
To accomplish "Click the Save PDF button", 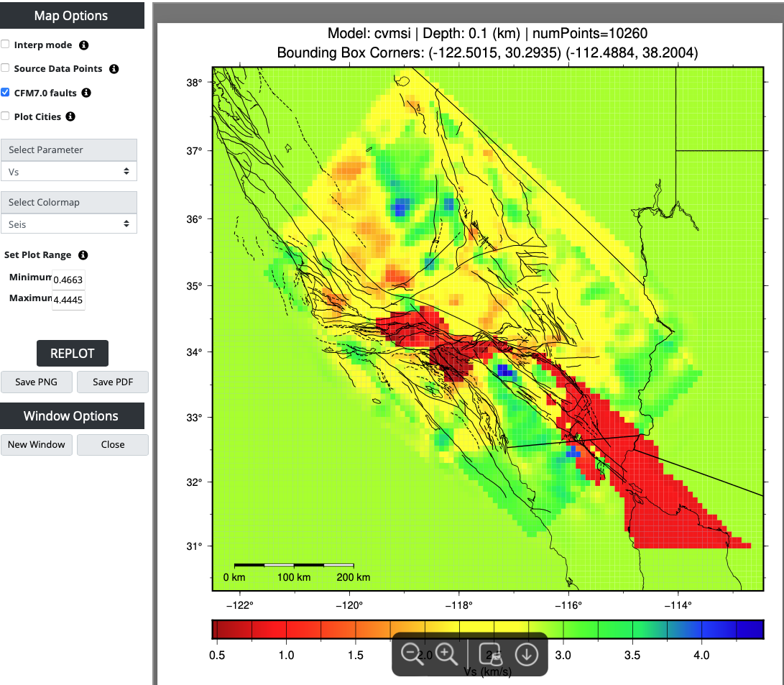I will coord(112,382).
